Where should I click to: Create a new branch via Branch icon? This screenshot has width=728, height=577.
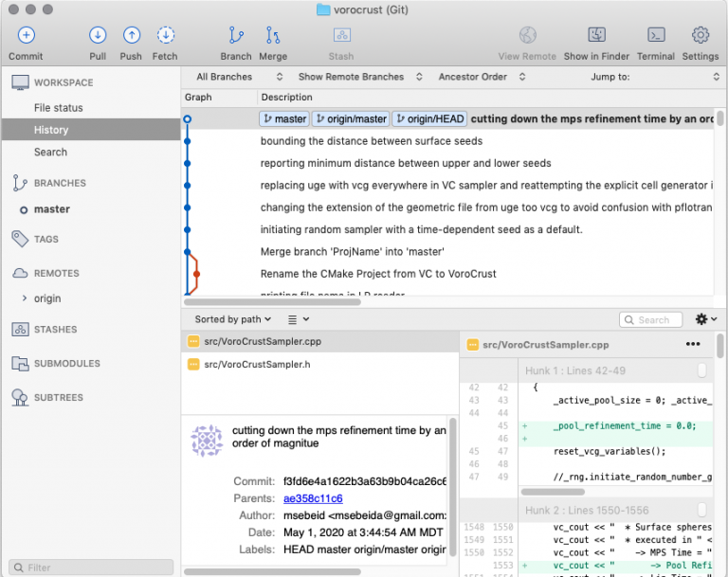click(x=236, y=36)
